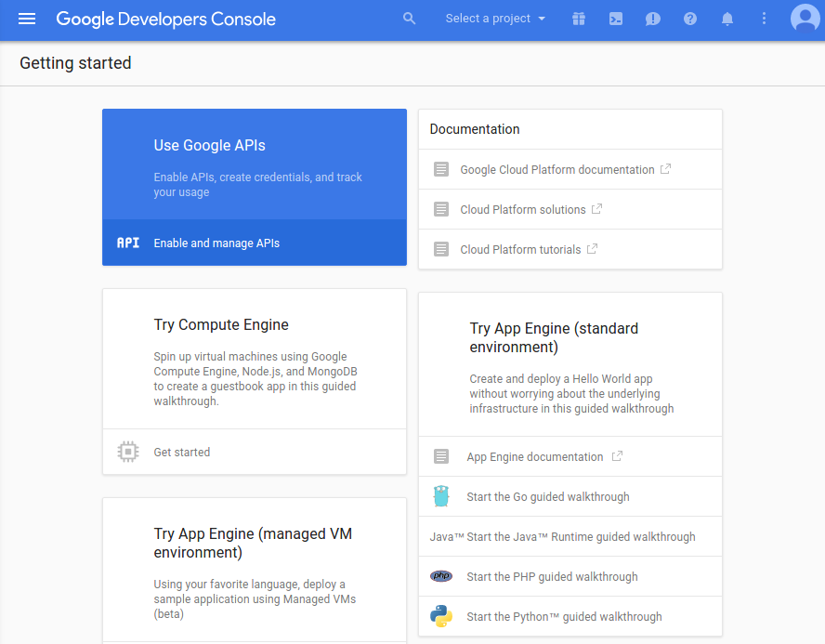Click the "Enable APIs, create credentials" description text
825x644 pixels.
coord(258,185)
